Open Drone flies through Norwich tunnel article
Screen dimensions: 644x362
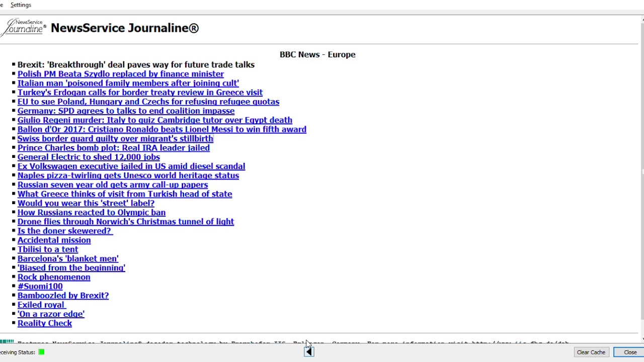[126, 221]
